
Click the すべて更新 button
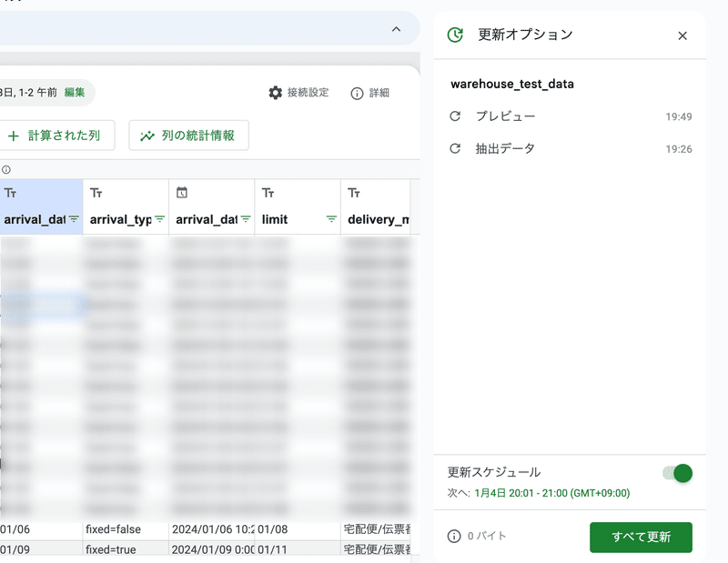click(x=641, y=537)
